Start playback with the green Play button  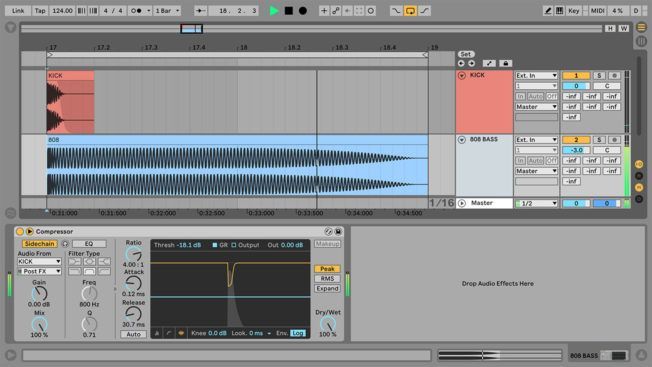tap(274, 11)
